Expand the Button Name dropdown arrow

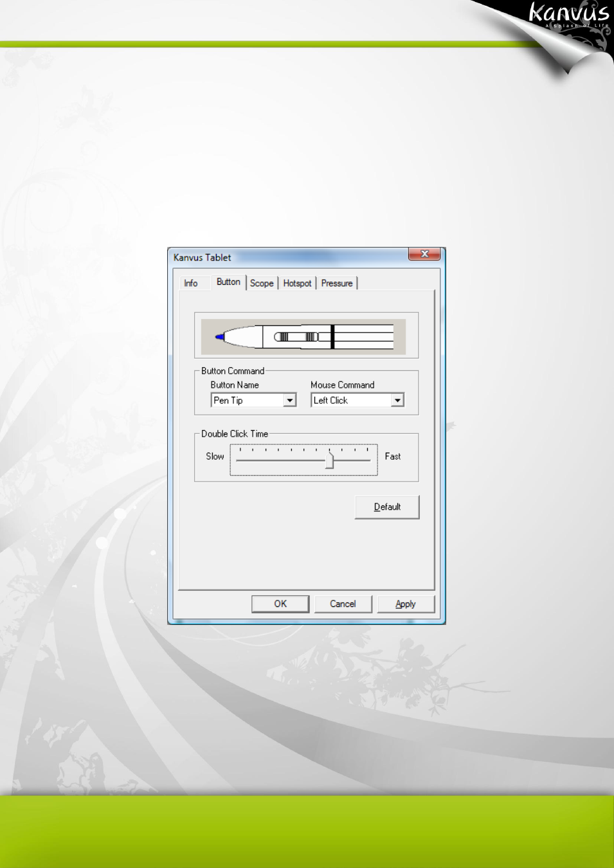click(x=290, y=401)
